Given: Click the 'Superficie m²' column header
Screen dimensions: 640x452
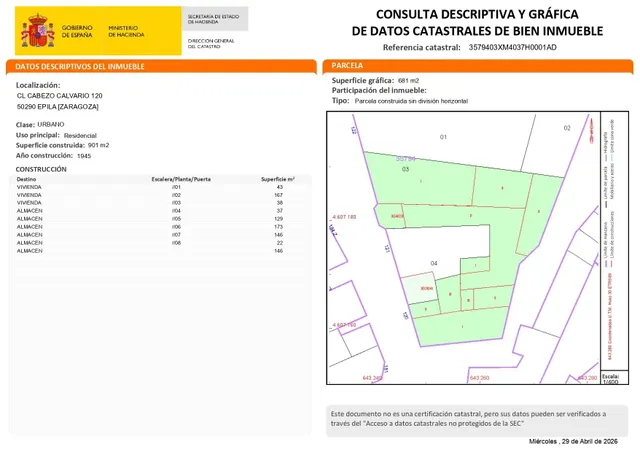Looking at the screenshot, I should point(278,179).
